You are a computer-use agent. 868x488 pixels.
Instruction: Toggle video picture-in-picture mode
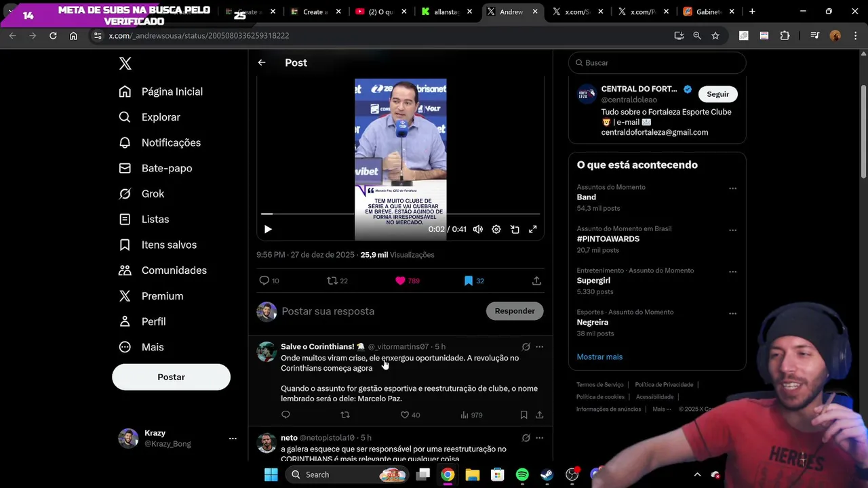(x=515, y=229)
